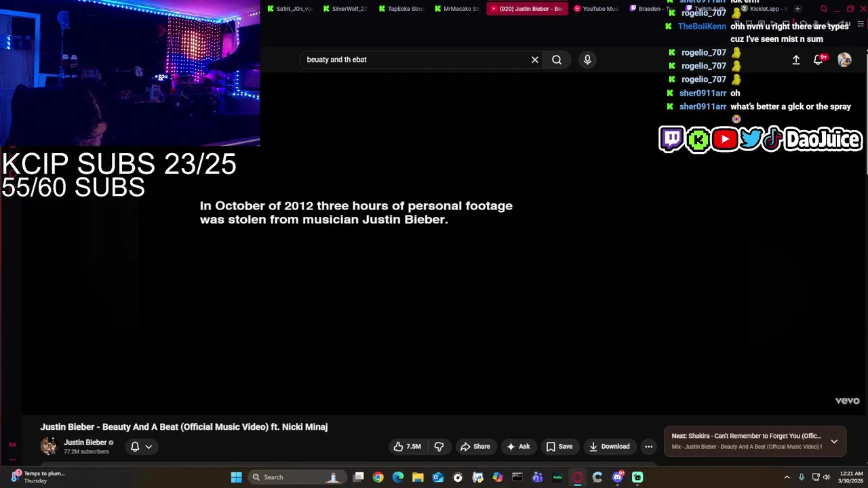Open Task View from the taskbar
The image size is (868, 488).
358,477
